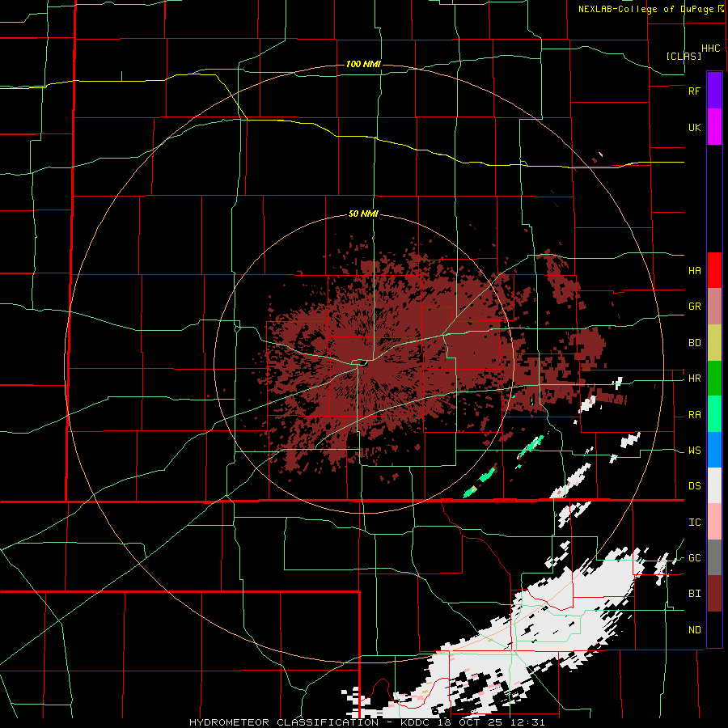Click the 'GR' legend label
The image size is (728, 728).
tap(695, 307)
